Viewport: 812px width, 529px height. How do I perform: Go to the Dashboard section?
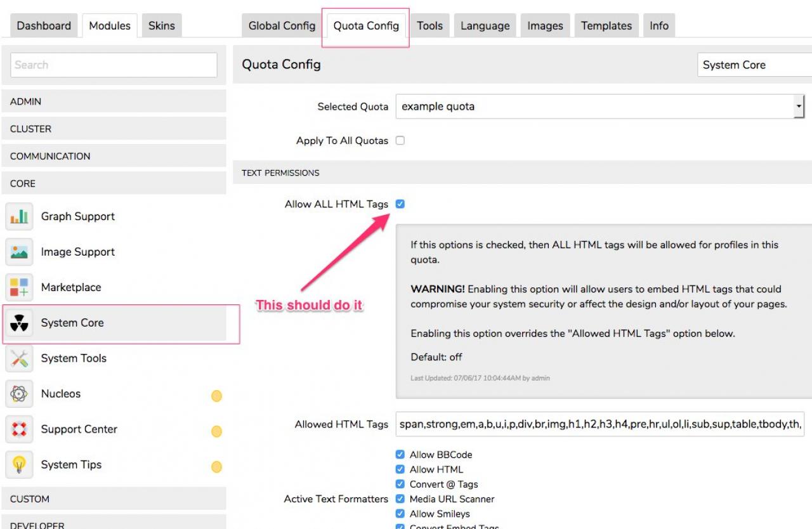(x=44, y=26)
